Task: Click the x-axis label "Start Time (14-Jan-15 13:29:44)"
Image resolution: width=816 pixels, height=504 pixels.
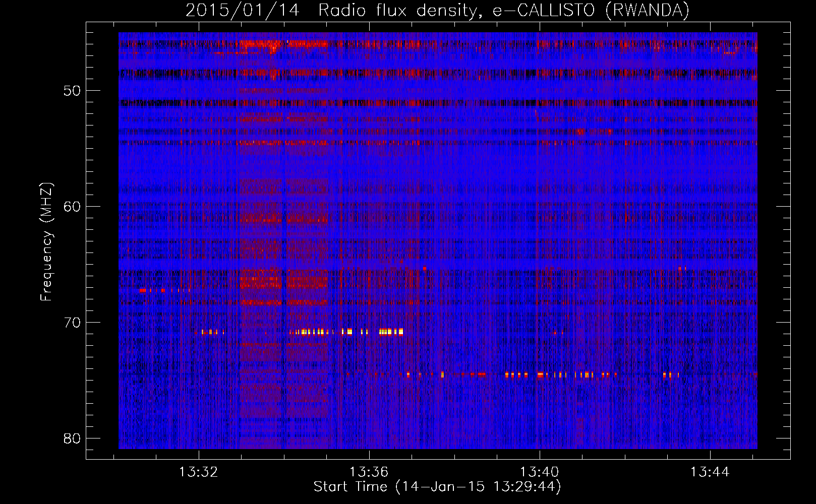Action: point(437,487)
